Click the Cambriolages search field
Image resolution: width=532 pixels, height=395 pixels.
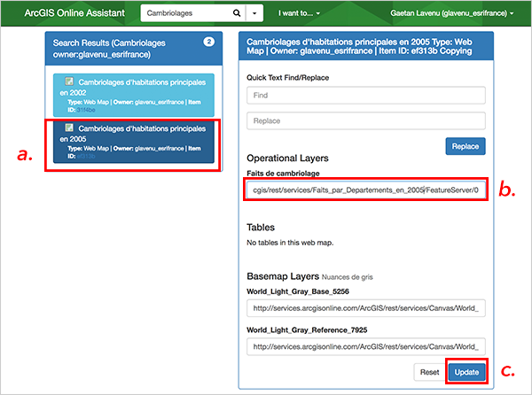tap(186, 13)
